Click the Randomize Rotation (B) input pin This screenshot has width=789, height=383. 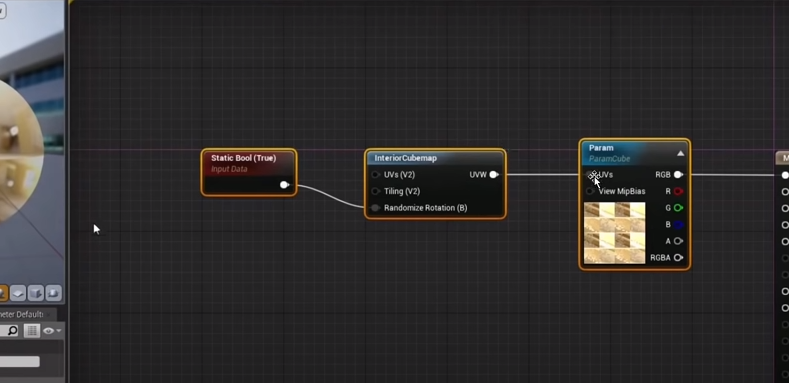point(375,208)
